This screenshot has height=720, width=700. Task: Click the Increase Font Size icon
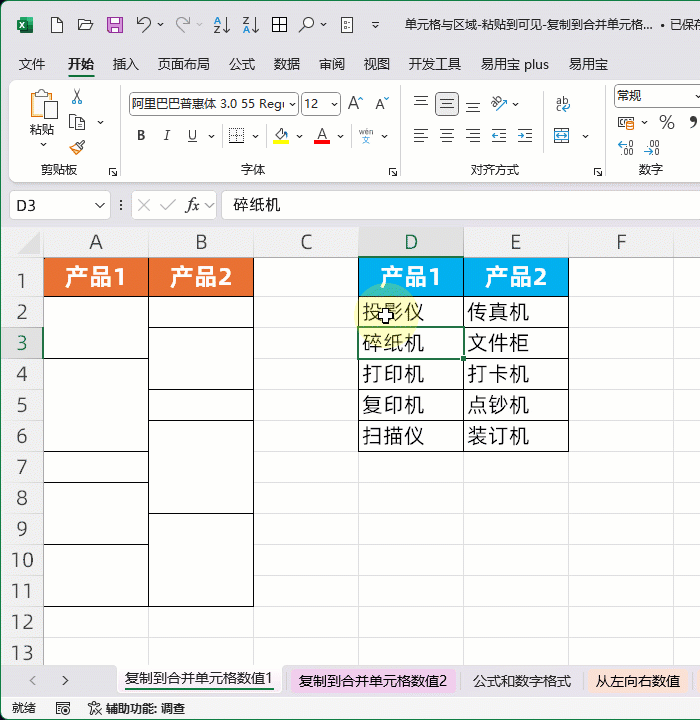pos(356,104)
